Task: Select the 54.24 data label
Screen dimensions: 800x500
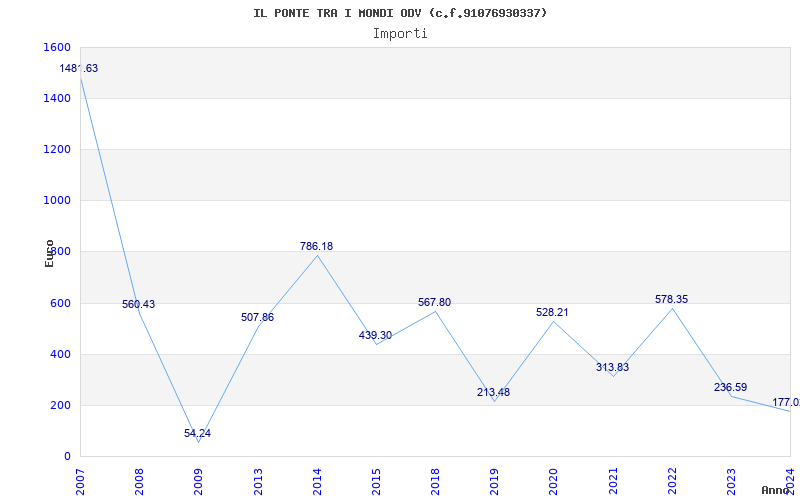Action: (x=197, y=434)
